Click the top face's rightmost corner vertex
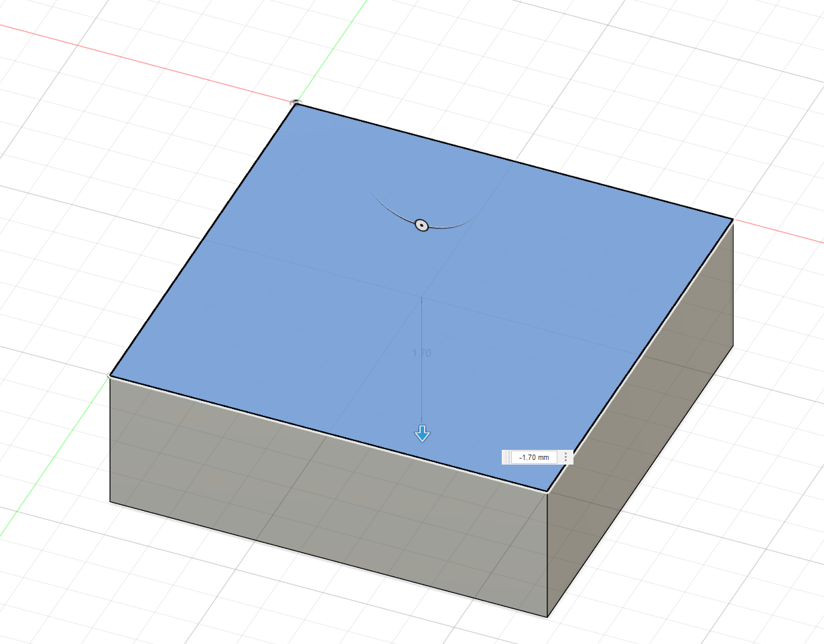The width and height of the screenshot is (824, 644). click(733, 219)
